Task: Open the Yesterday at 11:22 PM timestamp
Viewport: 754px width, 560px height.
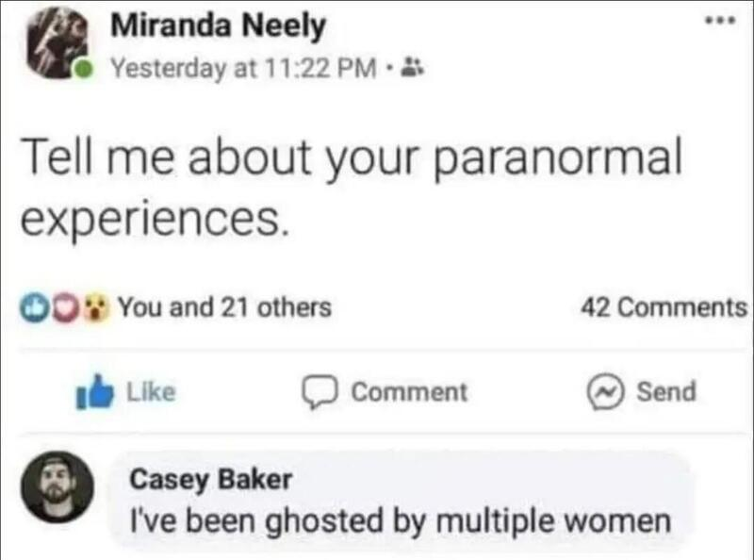Action: pyautogui.click(x=244, y=69)
